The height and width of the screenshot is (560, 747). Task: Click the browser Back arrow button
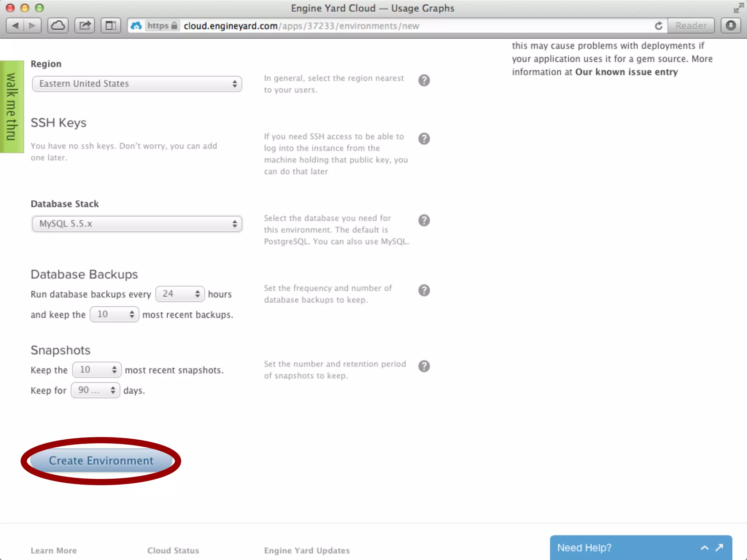(16, 26)
